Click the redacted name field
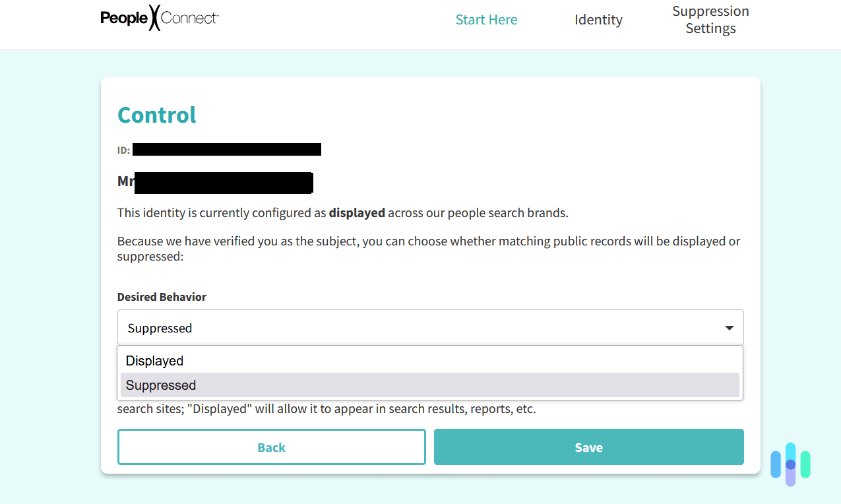The height and width of the screenshot is (504, 841). pos(224,181)
